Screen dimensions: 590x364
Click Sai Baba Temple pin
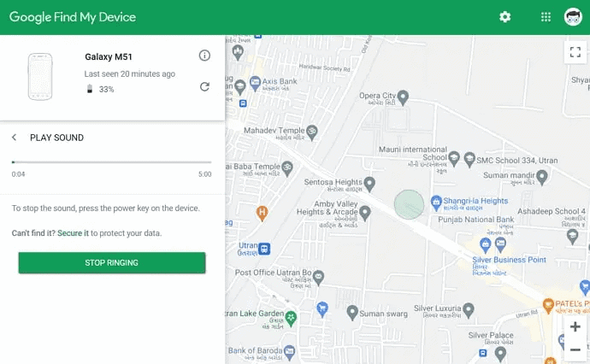pos(287,169)
